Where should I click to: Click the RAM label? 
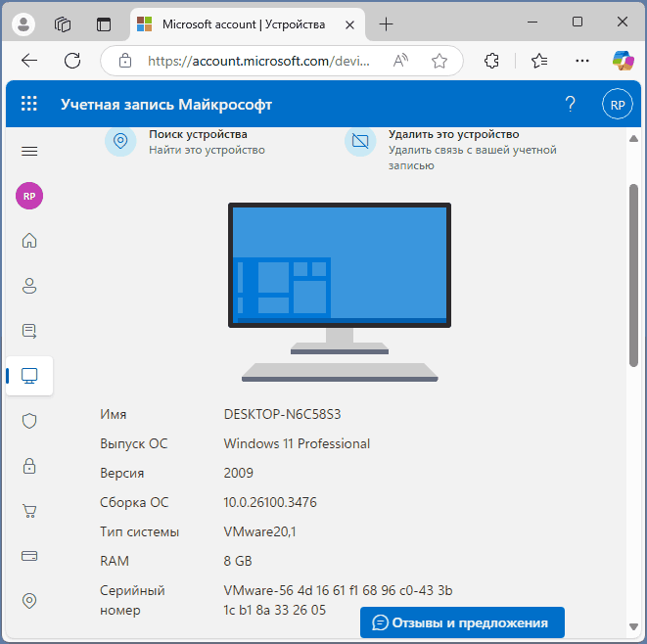tap(115, 561)
